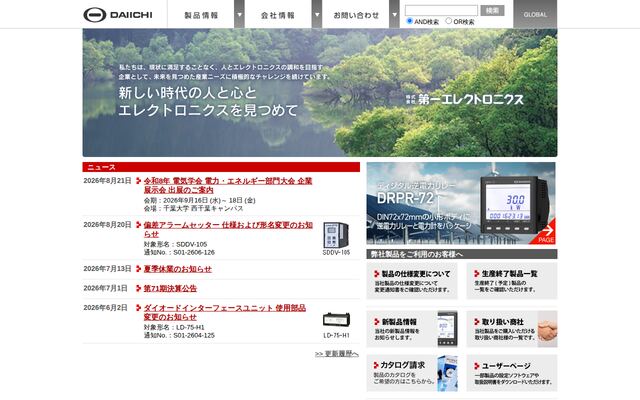Open 第71期決算公告 link
Screen dimensions: 640x400
[170, 289]
